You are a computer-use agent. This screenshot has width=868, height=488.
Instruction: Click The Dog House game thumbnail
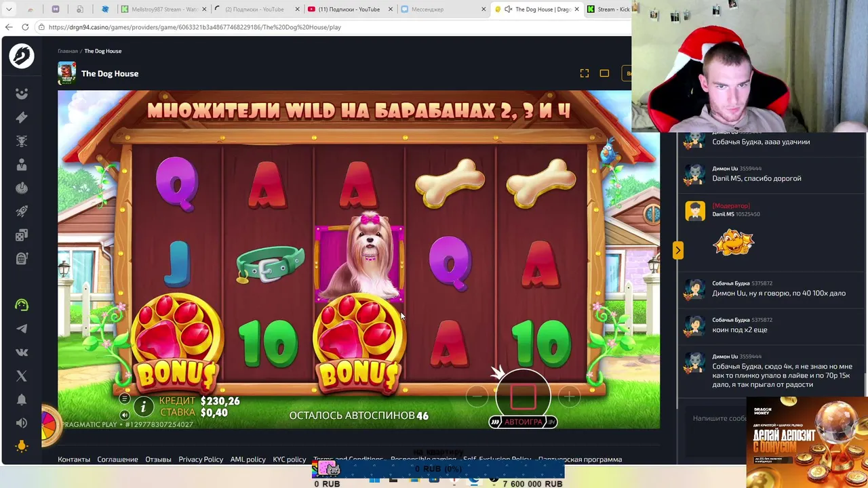66,73
